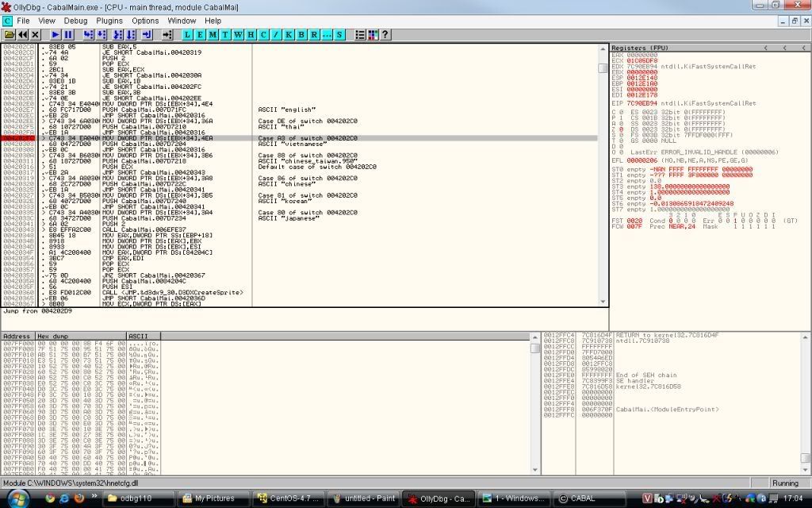Show the Threads window (T button)

(227, 35)
